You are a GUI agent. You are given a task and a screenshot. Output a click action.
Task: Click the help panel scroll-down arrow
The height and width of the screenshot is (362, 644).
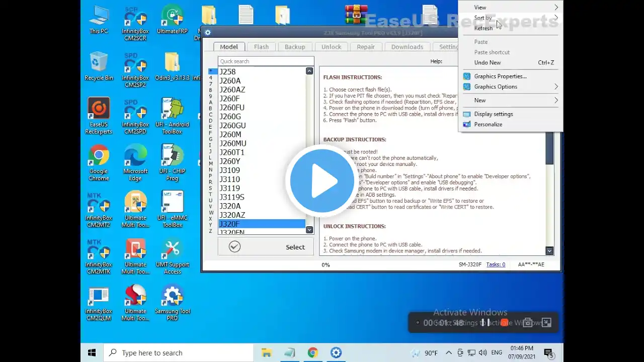(x=549, y=250)
